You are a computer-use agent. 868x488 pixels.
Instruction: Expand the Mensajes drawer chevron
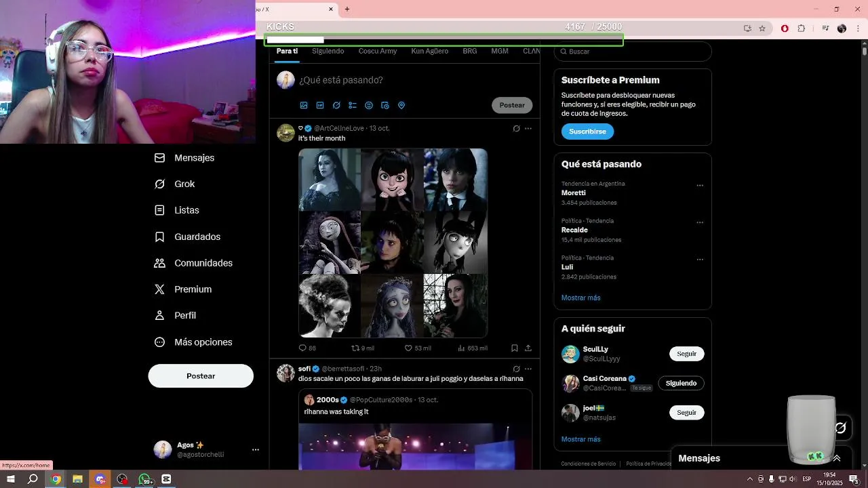pos(837,458)
